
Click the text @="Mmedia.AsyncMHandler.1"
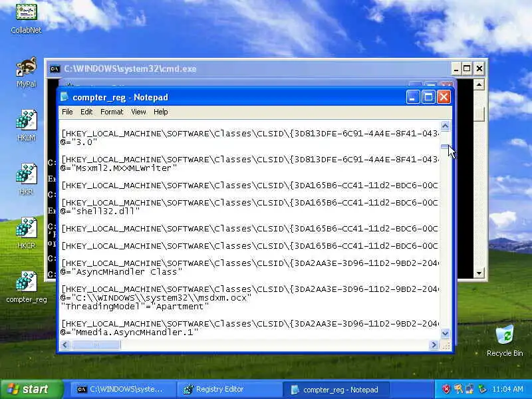(129, 332)
